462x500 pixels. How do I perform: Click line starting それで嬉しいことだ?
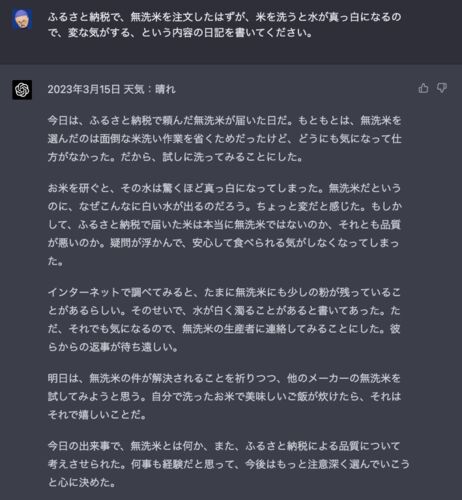click(x=97, y=415)
